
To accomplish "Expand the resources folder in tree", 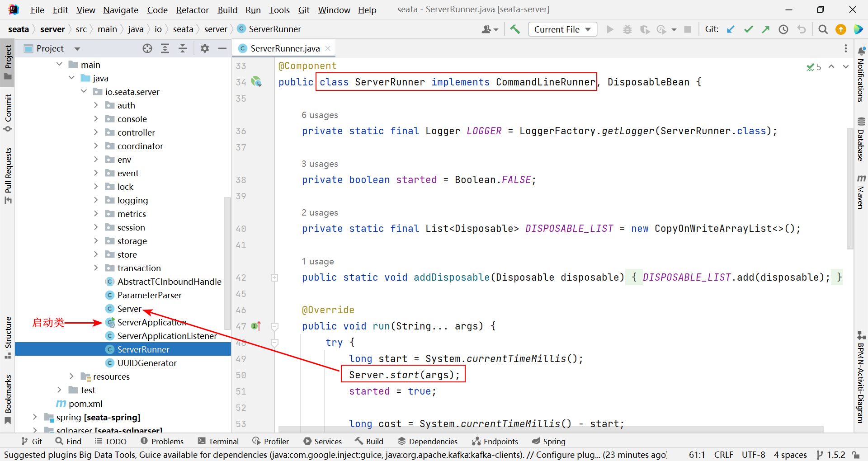I will click(71, 376).
